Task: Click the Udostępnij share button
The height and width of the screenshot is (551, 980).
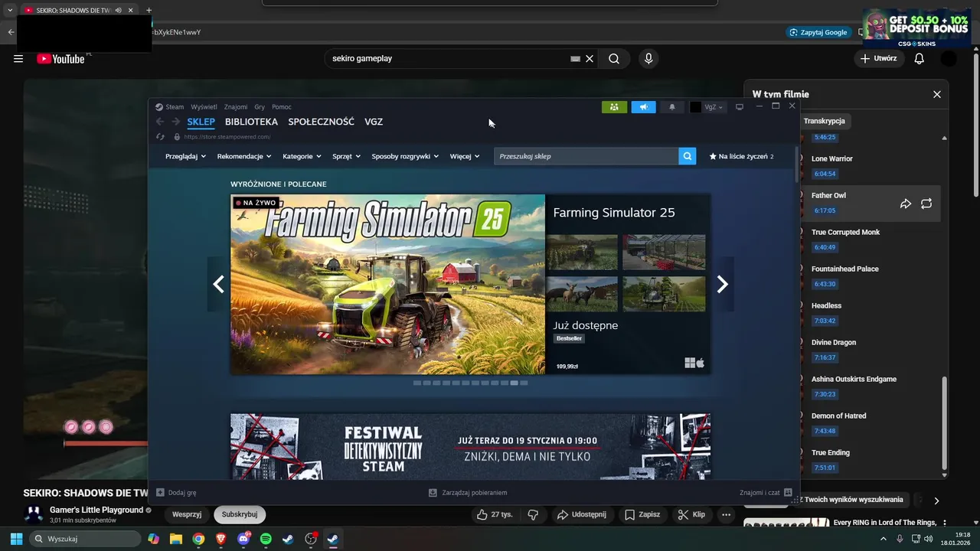Action: (581, 514)
